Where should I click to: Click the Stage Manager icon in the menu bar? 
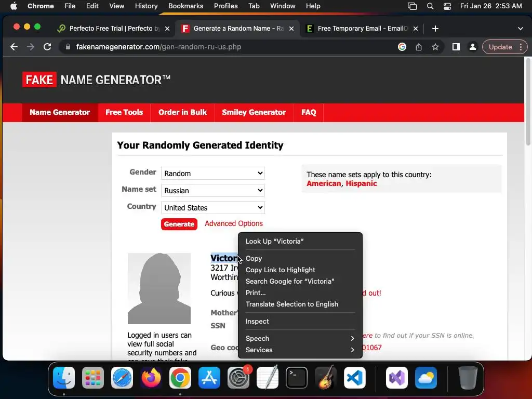pos(412,6)
